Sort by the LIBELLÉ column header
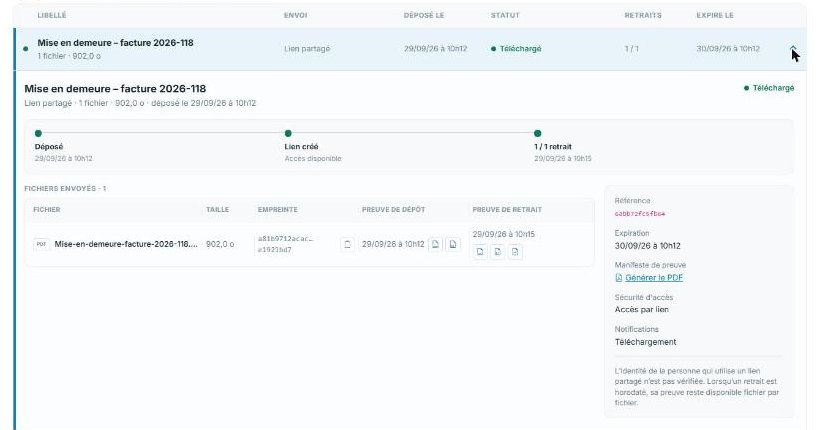 [x=52, y=15]
